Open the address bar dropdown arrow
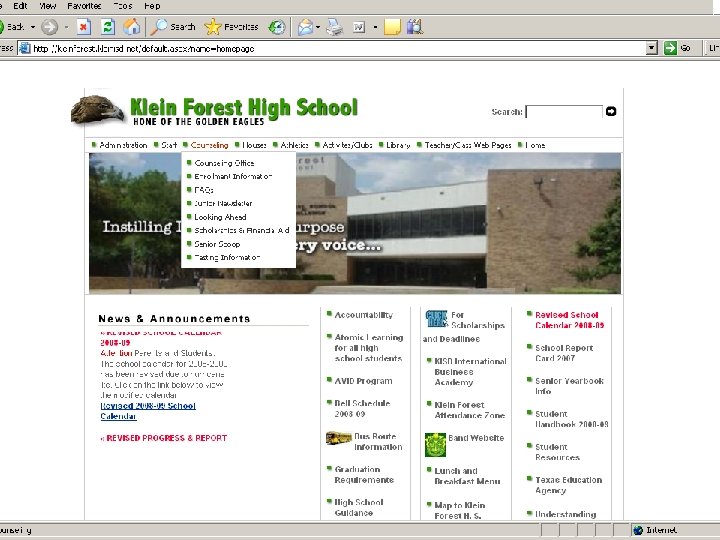This screenshot has width=720, height=540. tap(651, 48)
